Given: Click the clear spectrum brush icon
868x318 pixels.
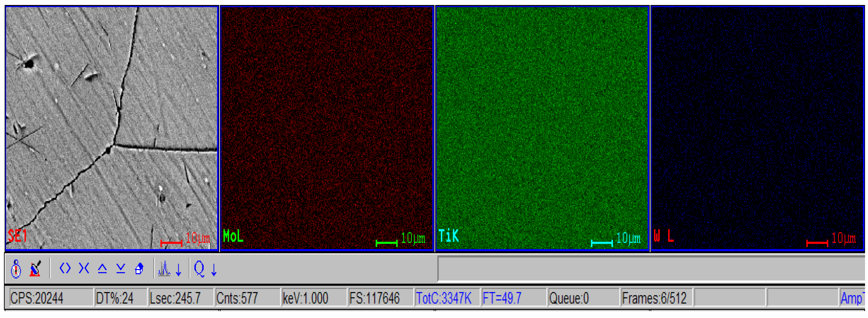Looking at the screenshot, I should coord(35,268).
